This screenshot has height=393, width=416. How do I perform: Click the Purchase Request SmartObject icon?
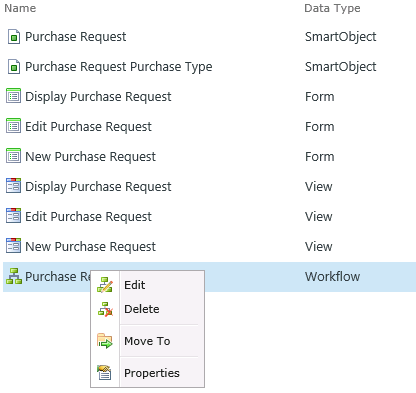(x=14, y=37)
